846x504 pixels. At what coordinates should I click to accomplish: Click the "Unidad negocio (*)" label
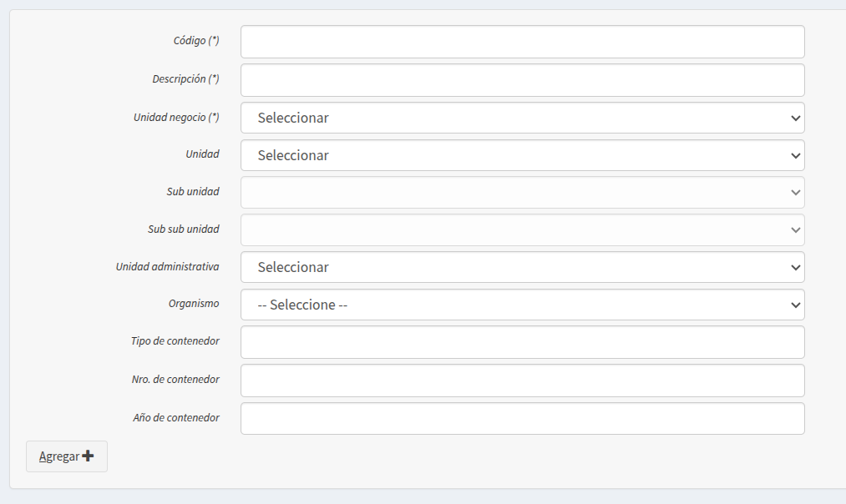(x=176, y=117)
